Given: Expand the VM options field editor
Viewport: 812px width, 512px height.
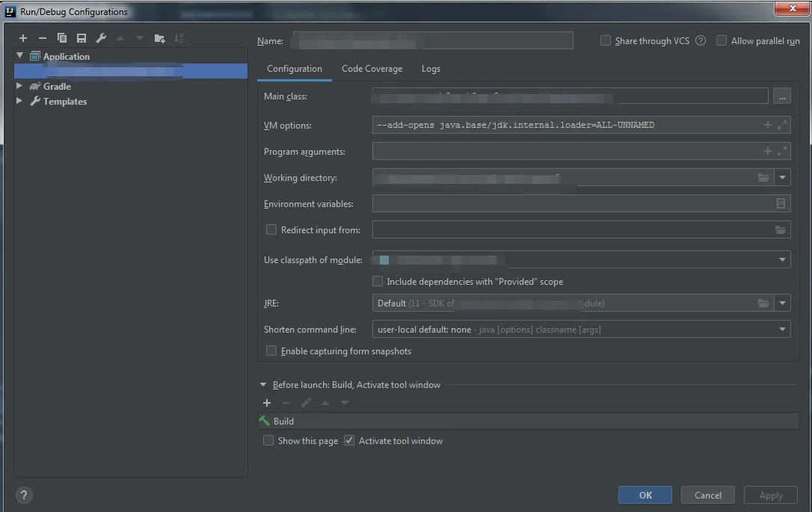Looking at the screenshot, I should click(782, 125).
